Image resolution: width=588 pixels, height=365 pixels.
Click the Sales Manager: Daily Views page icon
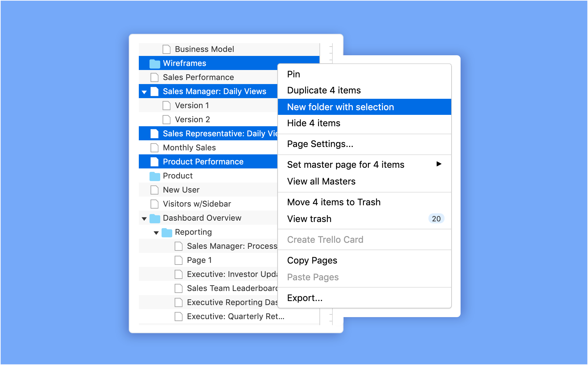pos(155,91)
